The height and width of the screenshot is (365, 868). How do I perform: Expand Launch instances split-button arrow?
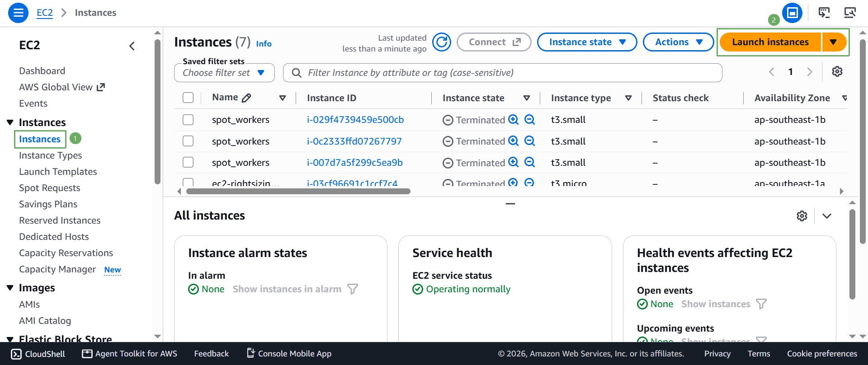(833, 42)
